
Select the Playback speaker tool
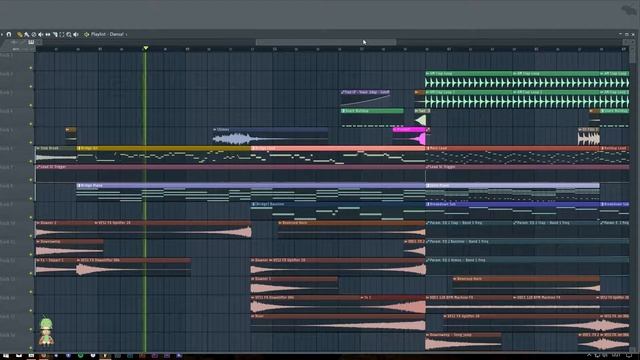[x=76, y=35]
